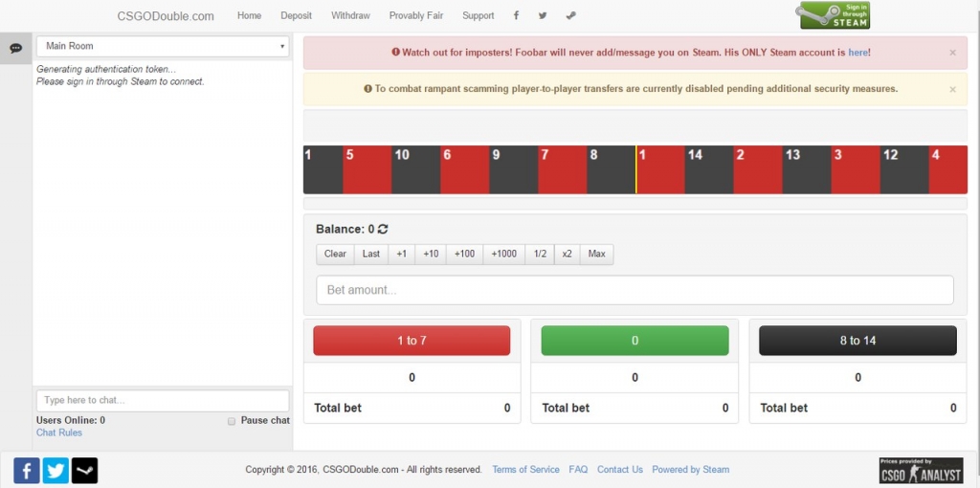Viewport: 980px width, 488px height.
Task: Click the black 14 tile on roulette
Action: click(709, 170)
